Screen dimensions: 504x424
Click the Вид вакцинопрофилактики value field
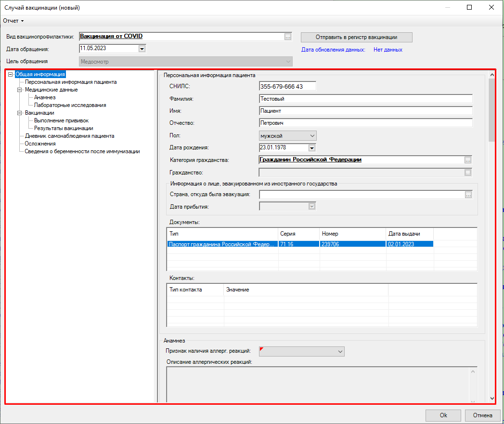pyautogui.click(x=181, y=36)
